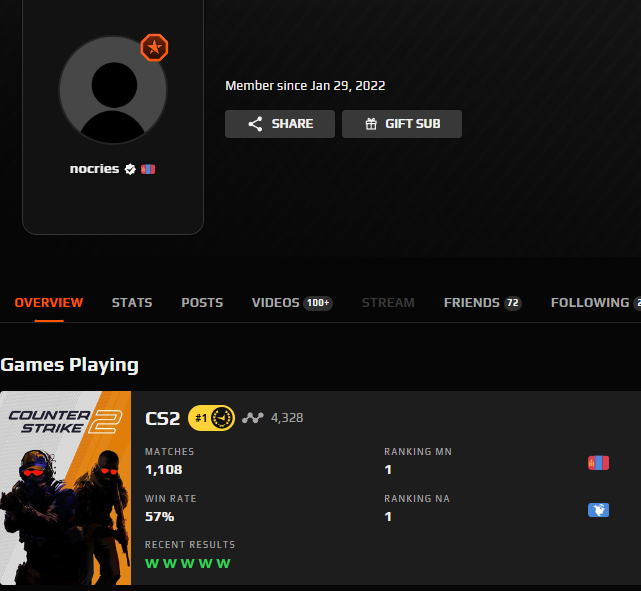Screen dimensions: 641x591
Task: Click the North America globe icon in the RANKING NA row
Action: 598,510
